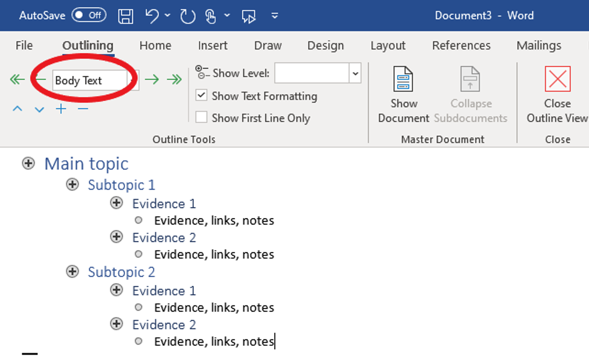Click the last 'Evidence, links, notes' line
The height and width of the screenshot is (364, 589).
point(214,342)
